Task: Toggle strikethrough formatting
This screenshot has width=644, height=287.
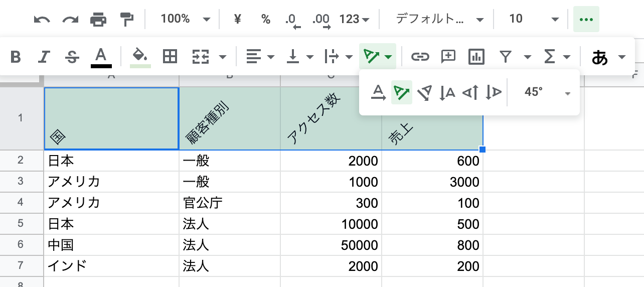Action: click(72, 57)
